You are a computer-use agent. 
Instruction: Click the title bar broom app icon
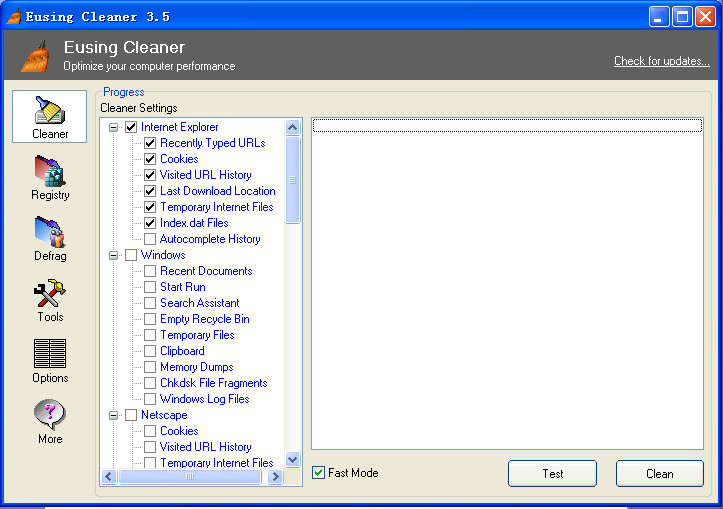click(14, 17)
